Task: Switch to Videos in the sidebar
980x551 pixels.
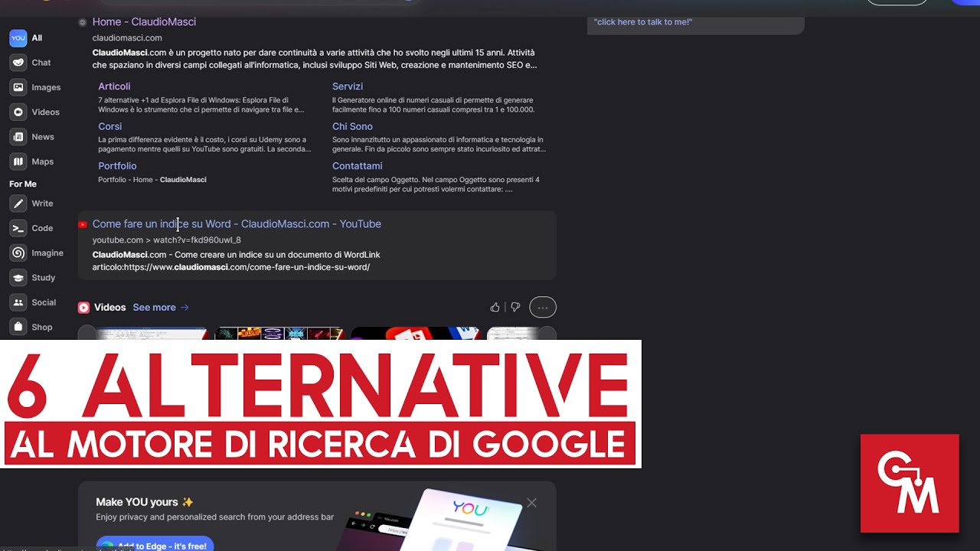Action: pos(45,112)
